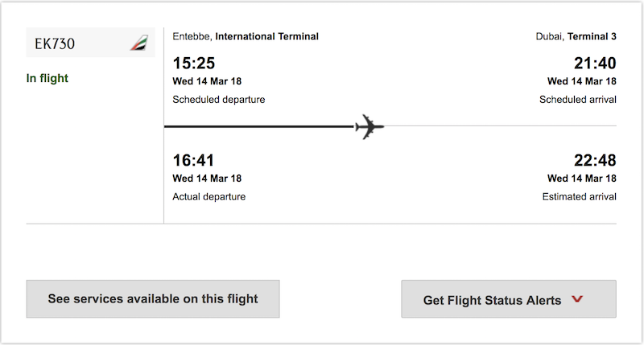The width and height of the screenshot is (644, 345).
Task: Click the scheduled arrival time 21:40
Action: [595, 64]
